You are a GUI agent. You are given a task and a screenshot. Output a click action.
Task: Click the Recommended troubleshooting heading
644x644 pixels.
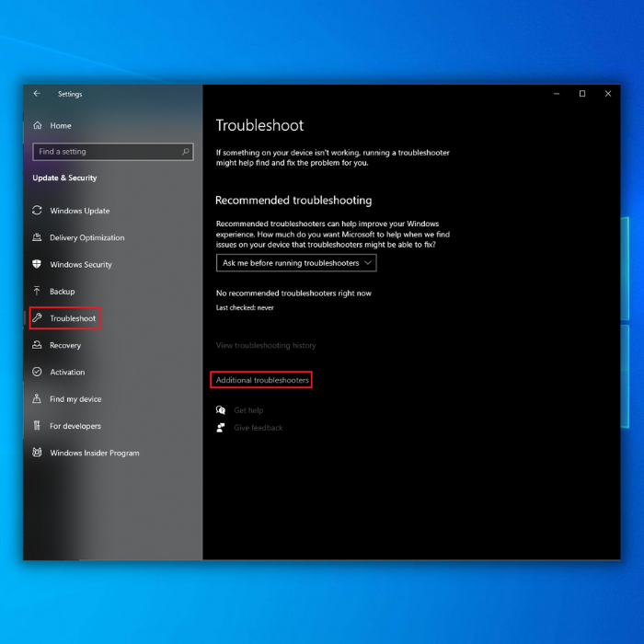tap(293, 200)
